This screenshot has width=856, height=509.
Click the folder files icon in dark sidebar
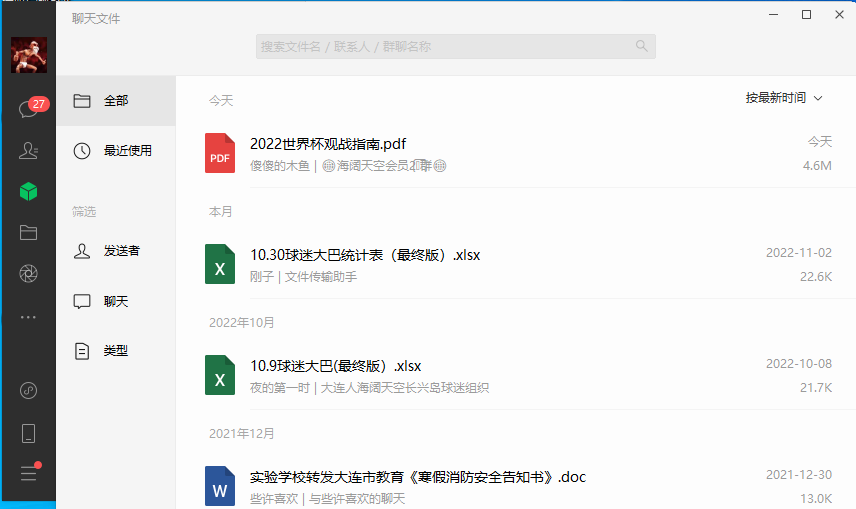(28, 232)
